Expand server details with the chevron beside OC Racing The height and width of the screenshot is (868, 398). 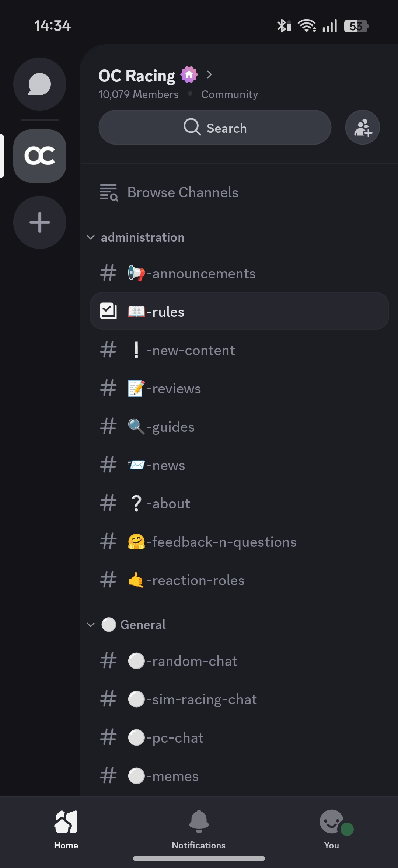pyautogui.click(x=209, y=74)
